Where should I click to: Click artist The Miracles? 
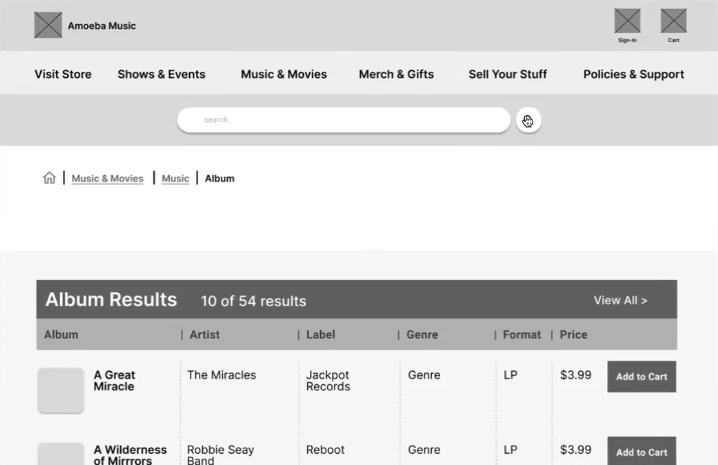(222, 375)
